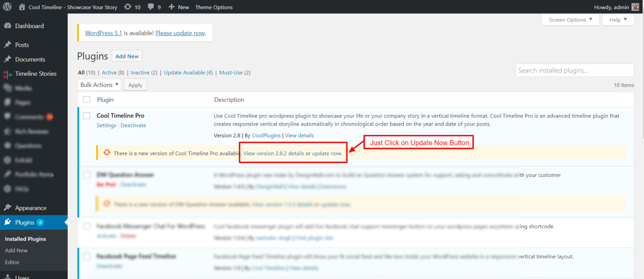The image size is (644, 279).
Task: Open the Dashboard icon in sidebar
Action: click(8, 26)
